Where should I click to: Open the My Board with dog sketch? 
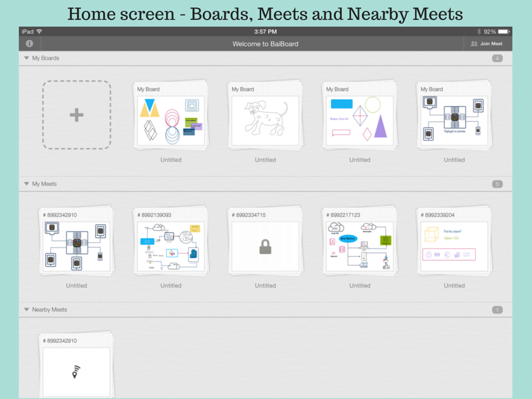click(265, 115)
